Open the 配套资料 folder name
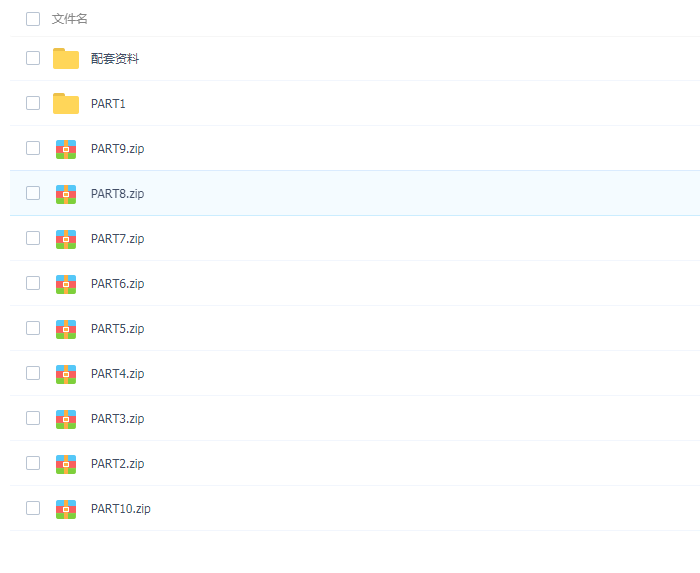The image size is (700, 573). [x=115, y=58]
